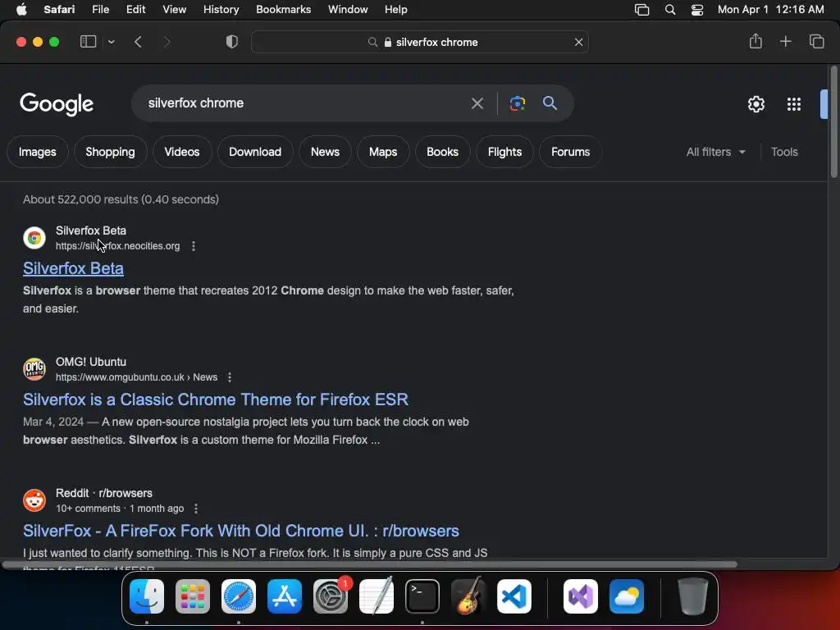Click the vertical page scrollbar

[833, 122]
